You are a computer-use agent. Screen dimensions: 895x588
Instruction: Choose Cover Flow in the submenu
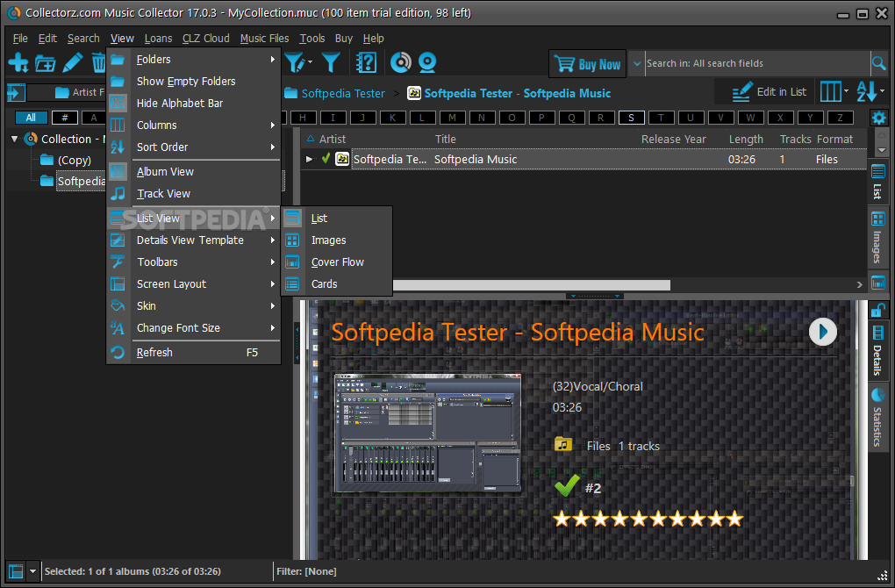[337, 262]
